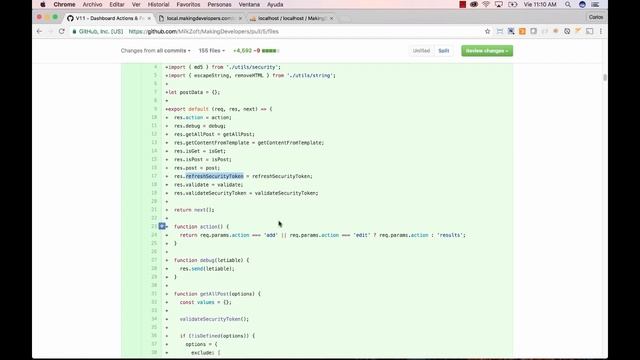Image resolution: width=640 pixels, height=360 pixels.
Task: Open the Siri icon in menu bar
Action: tap(582, 4)
